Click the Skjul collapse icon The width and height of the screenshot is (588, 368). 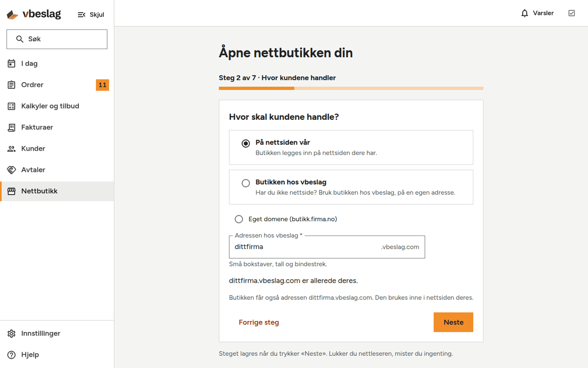tap(82, 15)
